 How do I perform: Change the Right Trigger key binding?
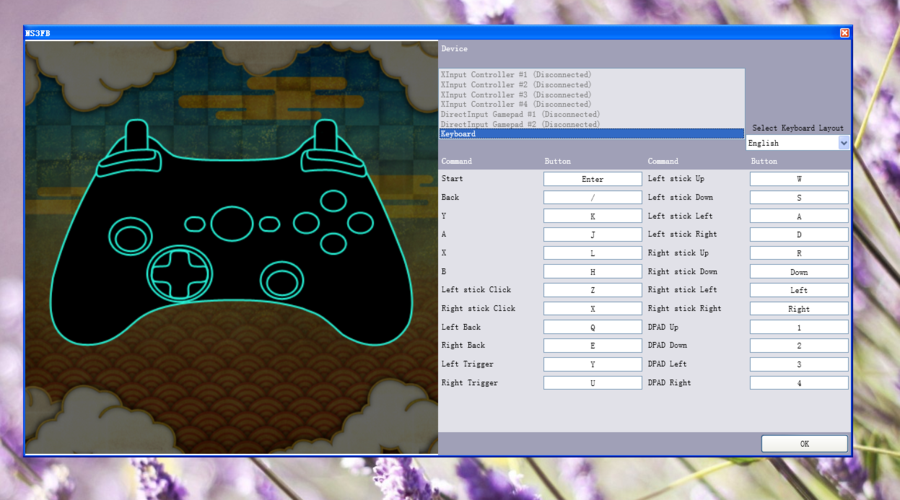tap(592, 383)
